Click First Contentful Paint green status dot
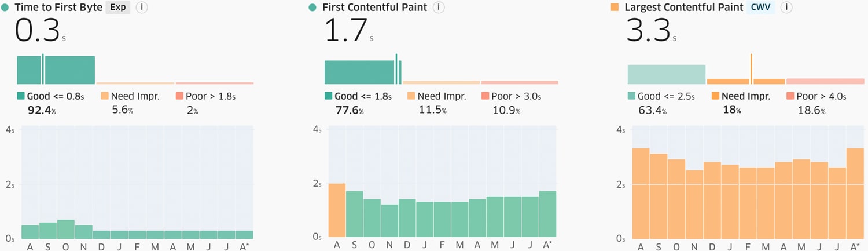 [x=312, y=8]
